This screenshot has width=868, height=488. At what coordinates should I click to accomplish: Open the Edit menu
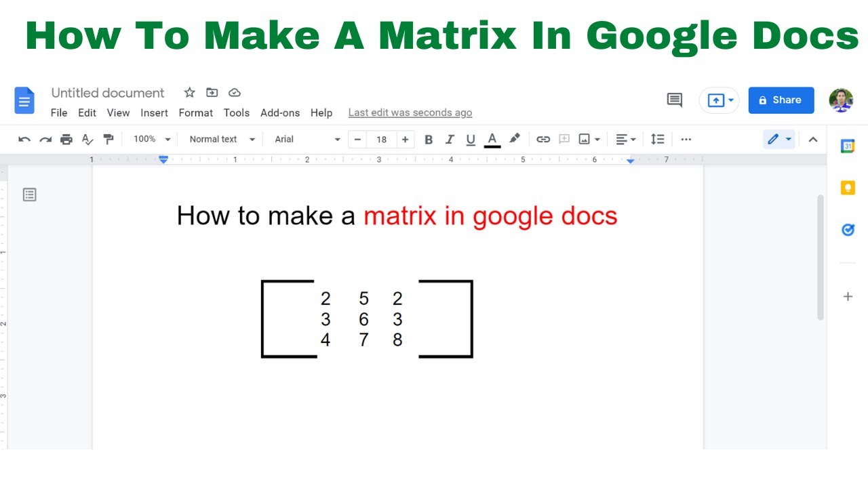pos(87,113)
